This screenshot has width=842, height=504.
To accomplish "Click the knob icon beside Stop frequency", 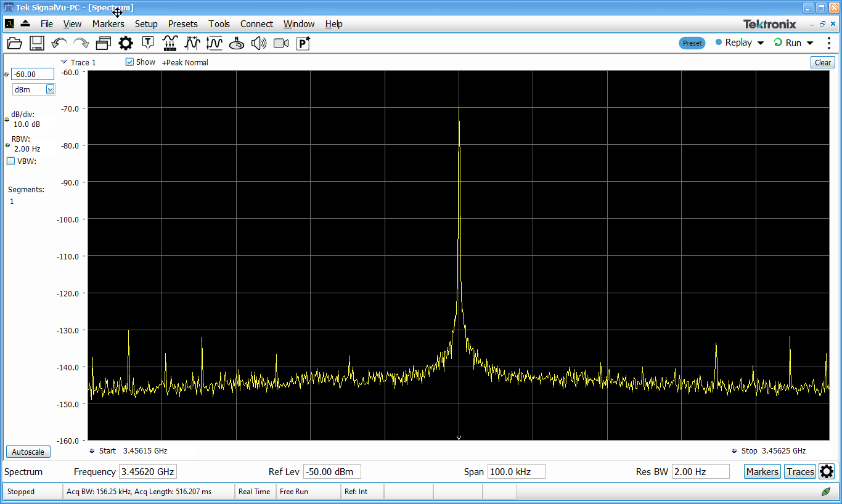I will (735, 451).
